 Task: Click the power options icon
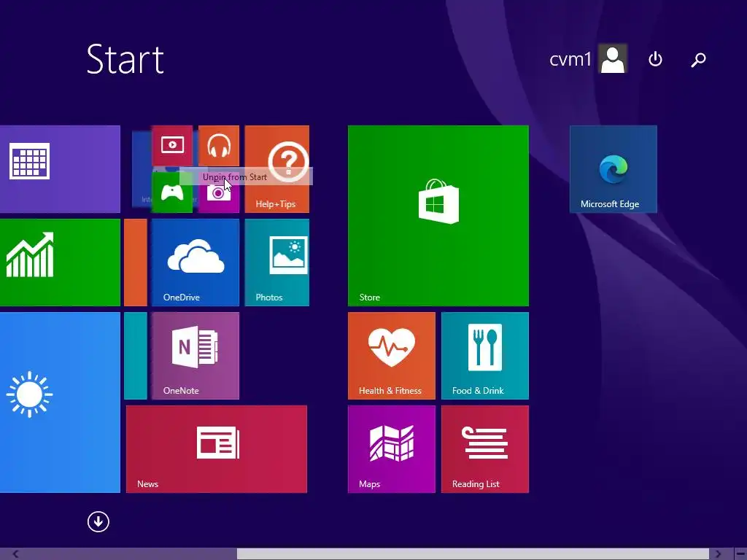(x=656, y=59)
